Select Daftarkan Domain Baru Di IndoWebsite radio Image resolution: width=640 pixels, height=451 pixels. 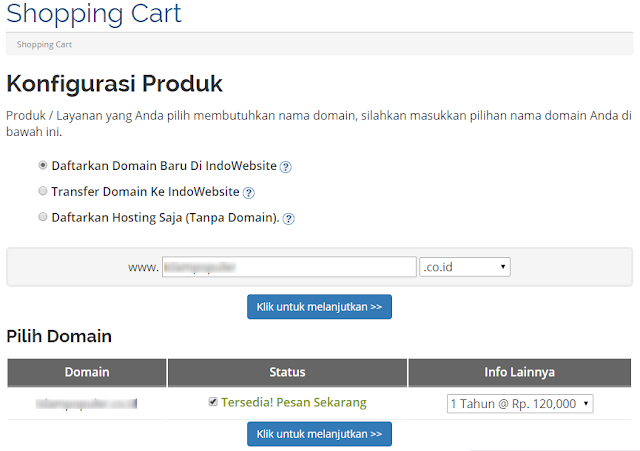(43, 165)
